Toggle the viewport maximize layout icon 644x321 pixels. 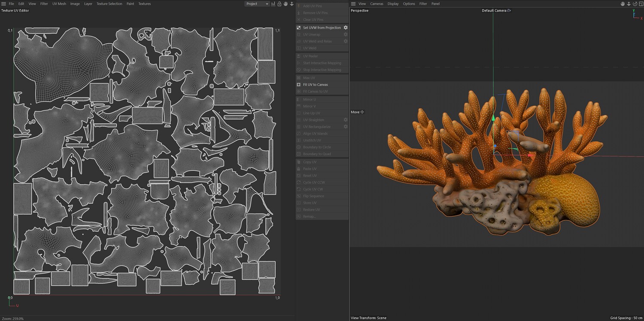point(641,4)
